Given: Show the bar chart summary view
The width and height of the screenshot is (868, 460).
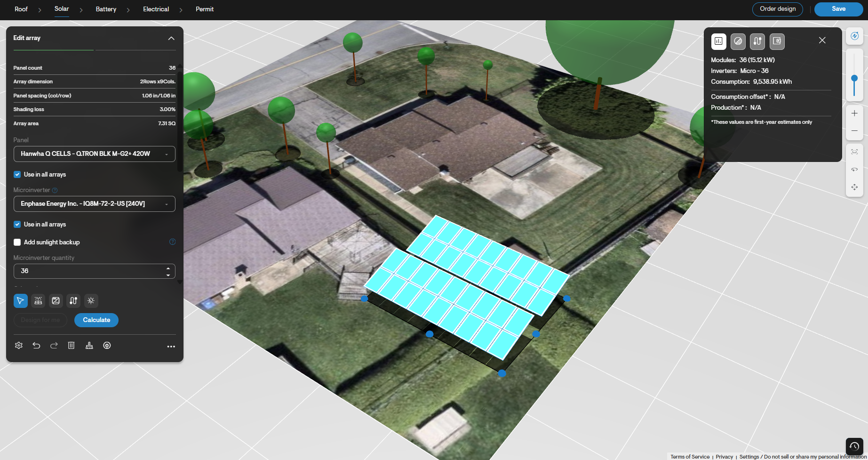Looking at the screenshot, I should coord(718,41).
